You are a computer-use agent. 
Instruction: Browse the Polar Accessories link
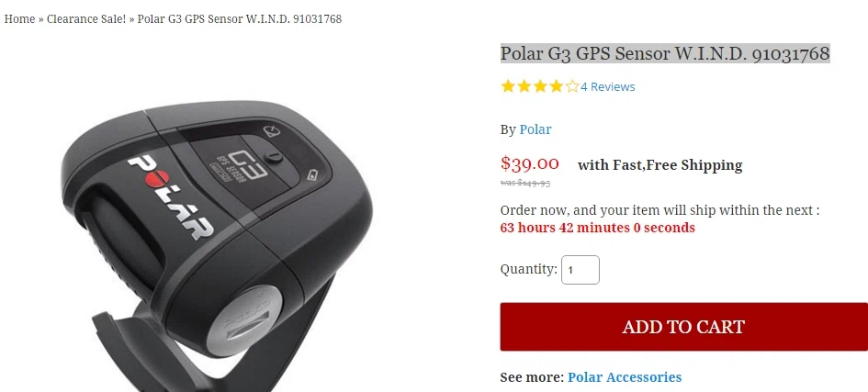[625, 377]
